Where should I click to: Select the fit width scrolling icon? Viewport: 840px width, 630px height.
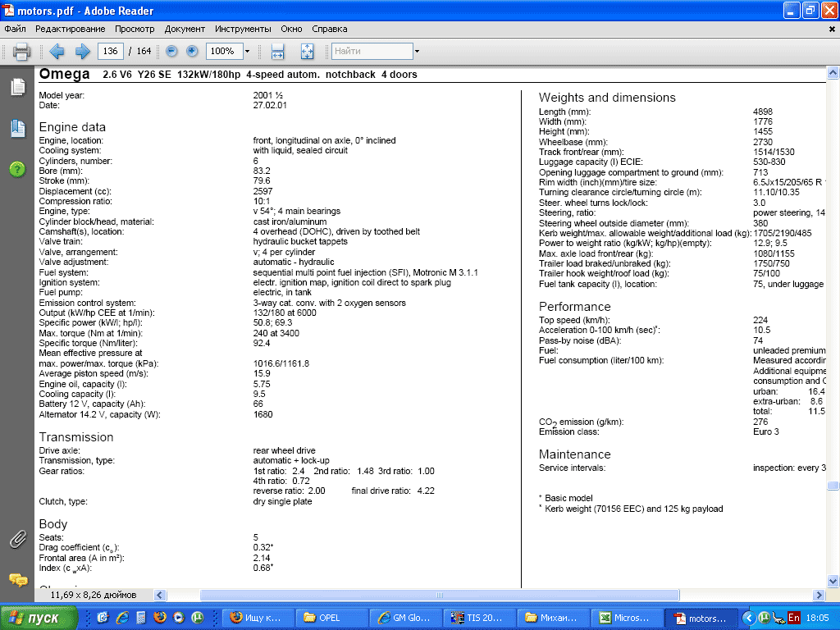pos(277,52)
